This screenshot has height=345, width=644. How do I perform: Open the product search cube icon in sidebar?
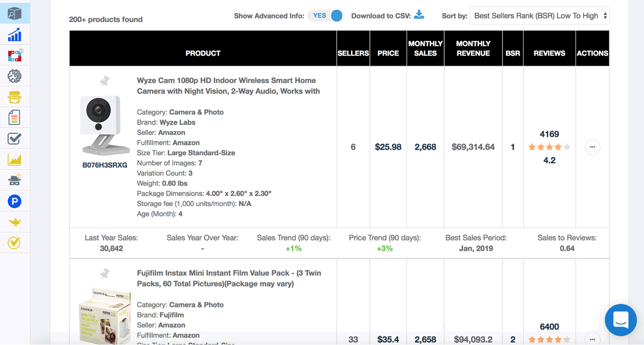[x=14, y=14]
